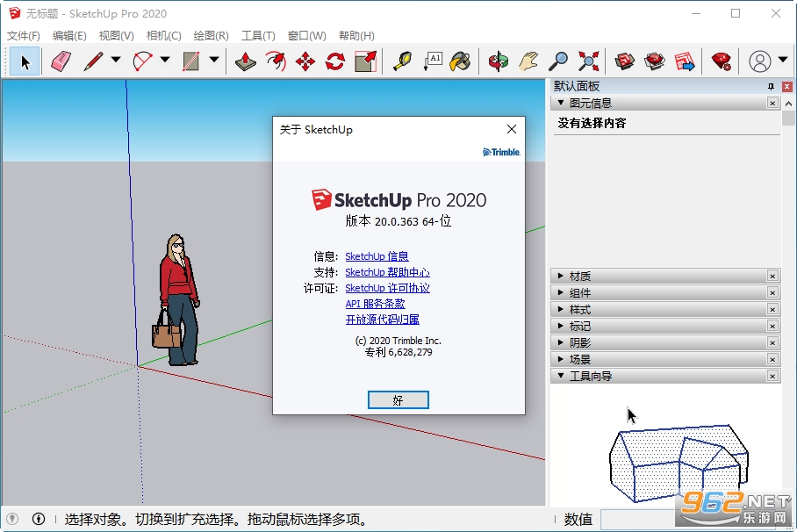Viewport: 797px width, 532px height.
Task: Expand the 阴影 panel section
Action: click(x=561, y=342)
